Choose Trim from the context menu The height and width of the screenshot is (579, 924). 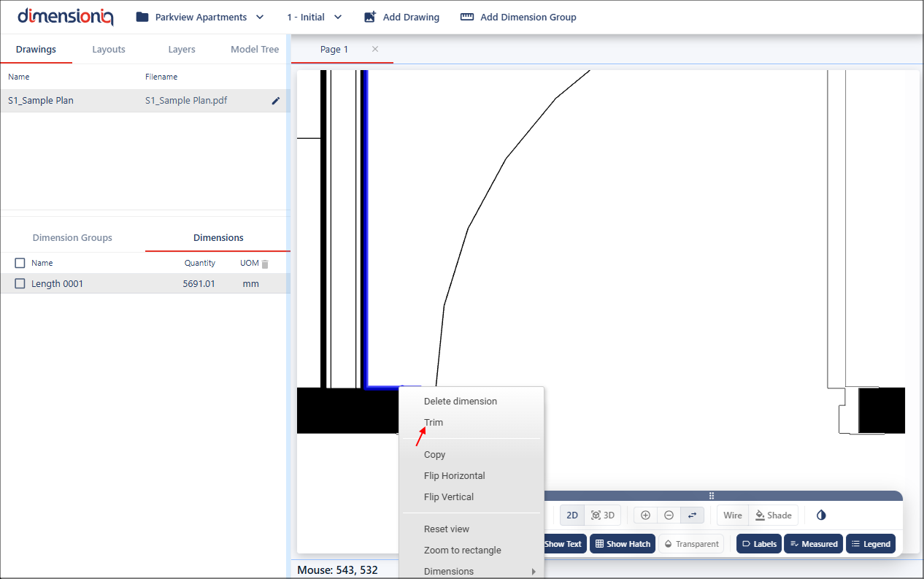(x=434, y=423)
